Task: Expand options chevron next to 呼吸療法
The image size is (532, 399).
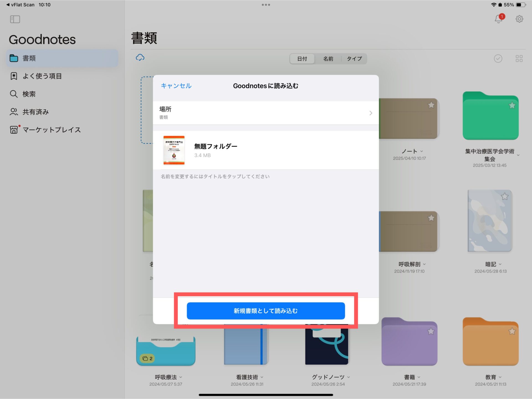Action: 180,377
